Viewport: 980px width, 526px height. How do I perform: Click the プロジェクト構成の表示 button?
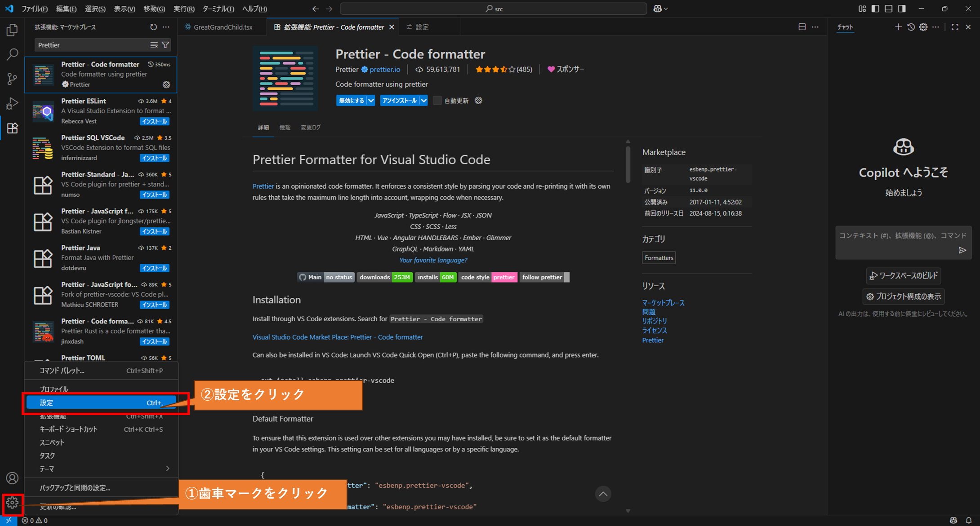click(904, 296)
